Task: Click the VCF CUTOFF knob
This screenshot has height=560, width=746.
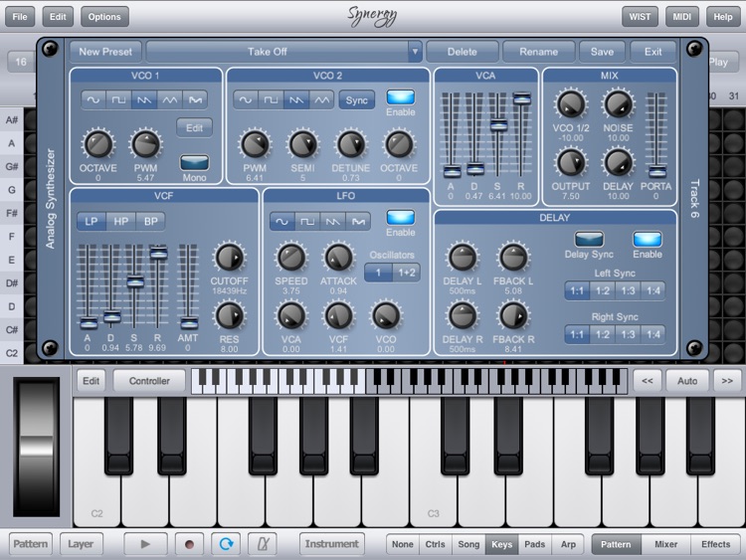Action: [230, 258]
